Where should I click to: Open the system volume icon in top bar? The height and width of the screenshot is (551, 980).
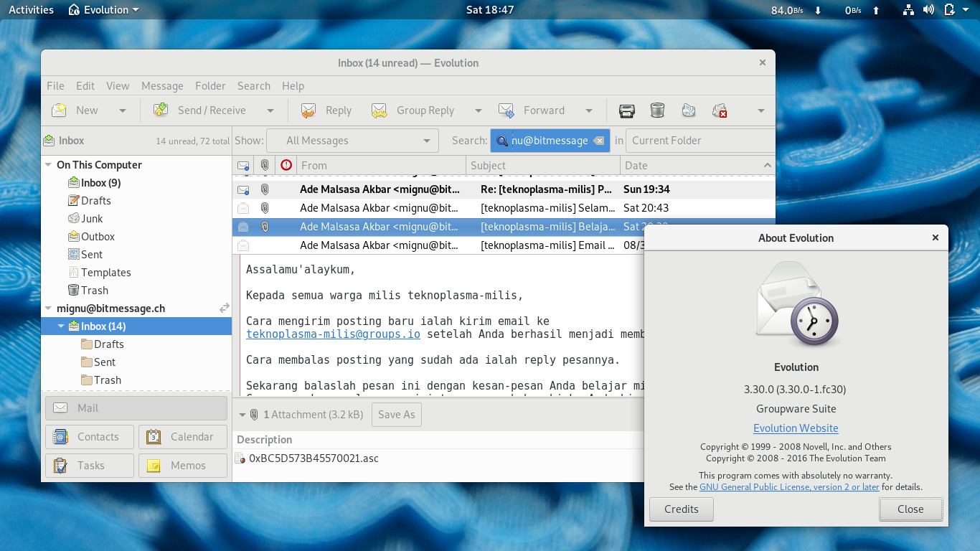928,9
